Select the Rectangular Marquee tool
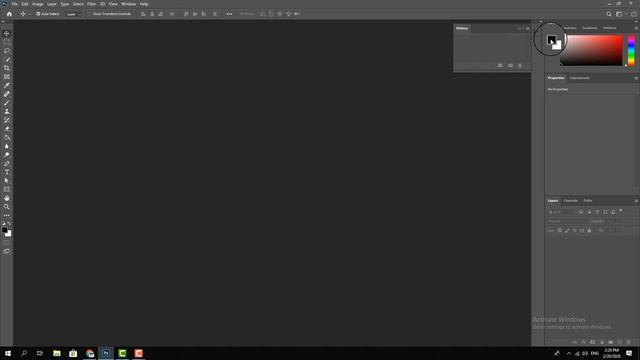Viewport: 640px width, 360px height. pyautogui.click(x=7, y=42)
